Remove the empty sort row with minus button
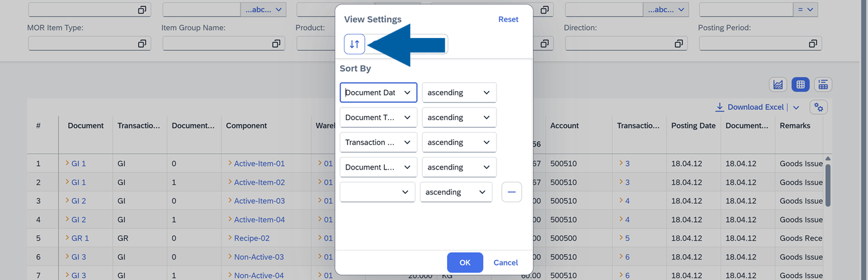Viewport: 868px width, 280px height. 512,192
